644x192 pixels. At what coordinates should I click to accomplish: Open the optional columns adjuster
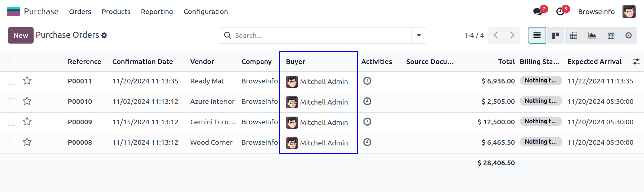tap(636, 62)
